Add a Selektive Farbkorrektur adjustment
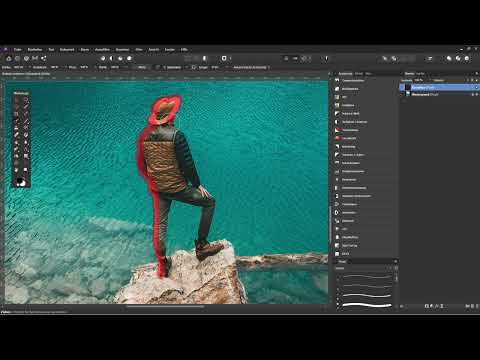 tap(365, 196)
